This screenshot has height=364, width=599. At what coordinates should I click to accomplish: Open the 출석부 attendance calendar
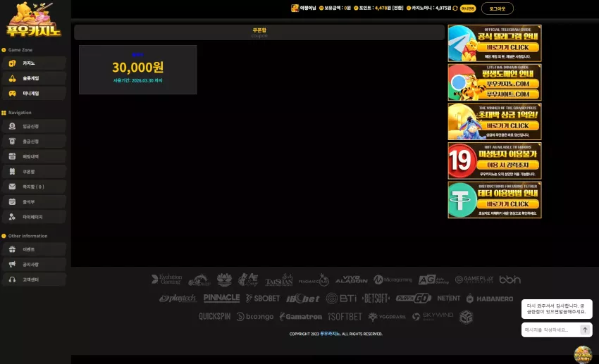(34, 202)
